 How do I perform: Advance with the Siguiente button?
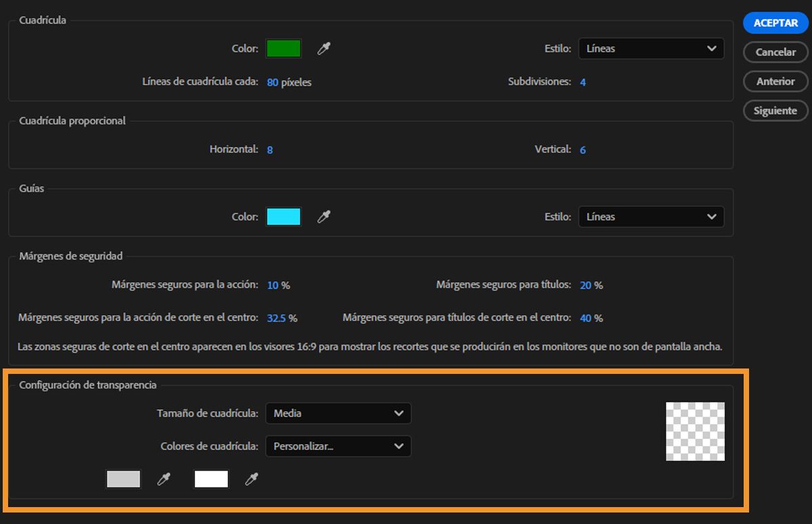tap(775, 110)
